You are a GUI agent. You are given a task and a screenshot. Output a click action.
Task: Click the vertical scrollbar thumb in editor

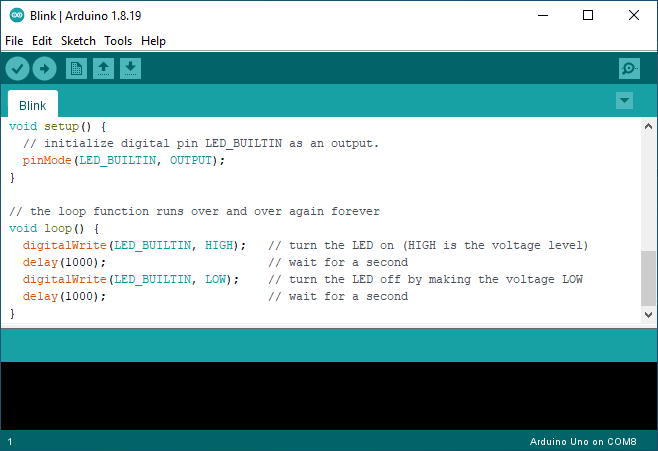(649, 277)
